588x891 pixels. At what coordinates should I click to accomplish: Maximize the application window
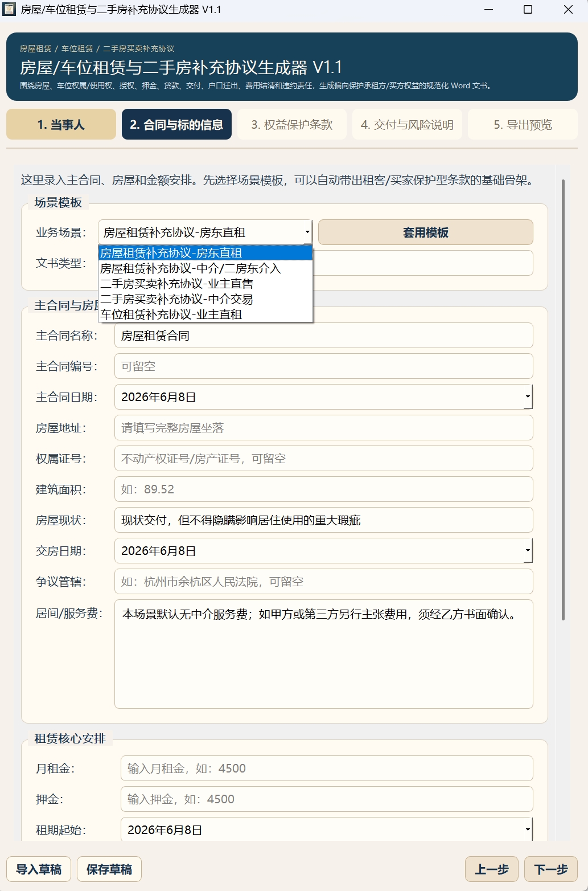click(528, 10)
